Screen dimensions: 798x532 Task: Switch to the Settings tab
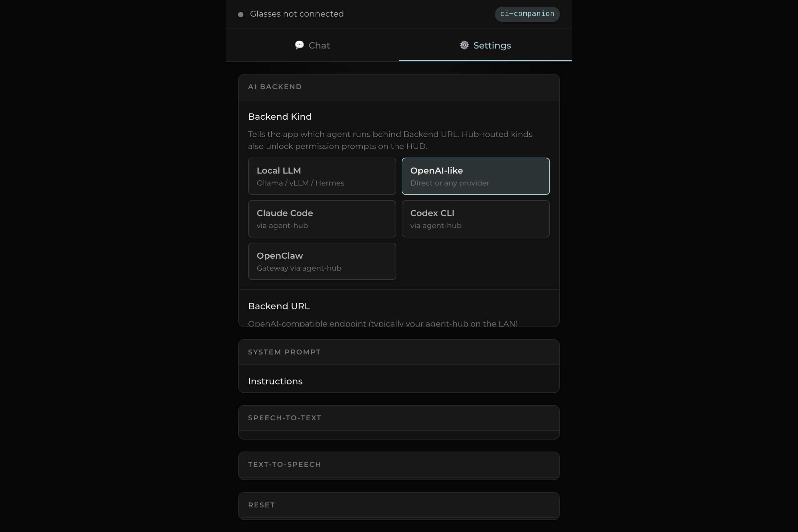coord(485,45)
